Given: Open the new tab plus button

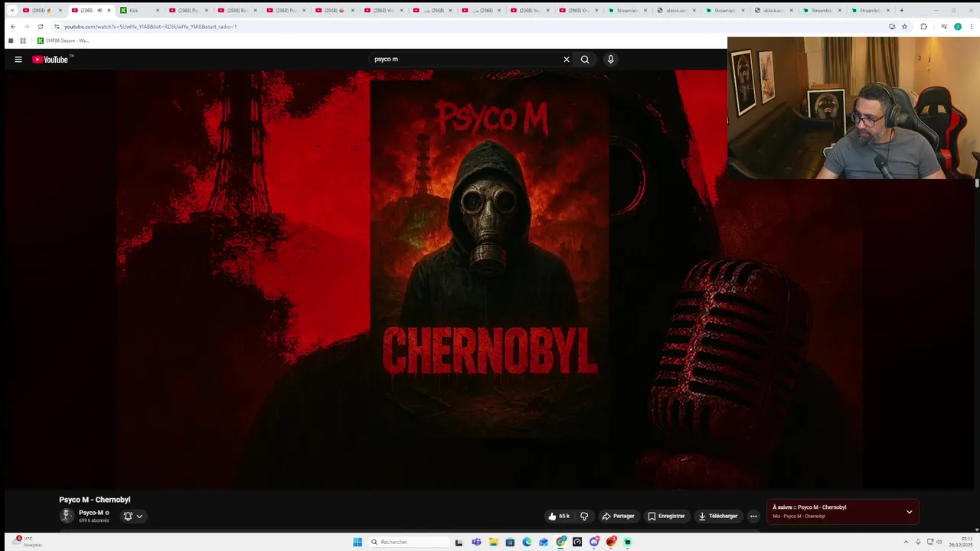Looking at the screenshot, I should (x=901, y=11).
